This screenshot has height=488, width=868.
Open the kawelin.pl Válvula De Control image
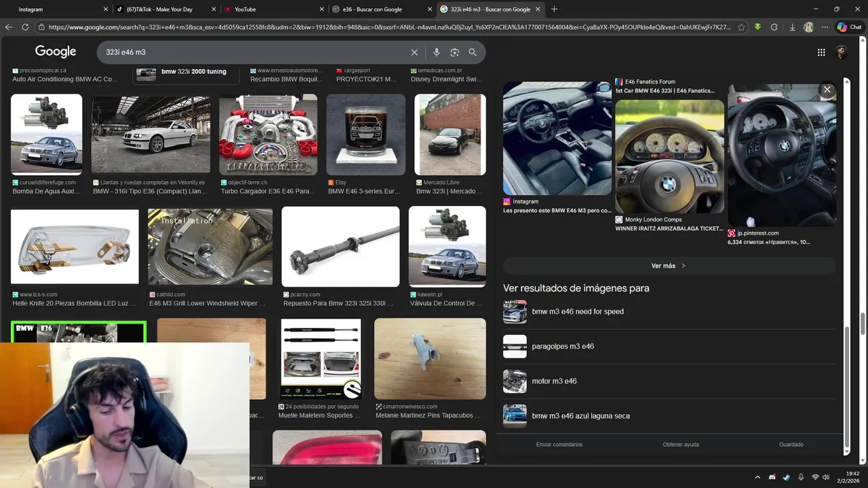tap(448, 247)
